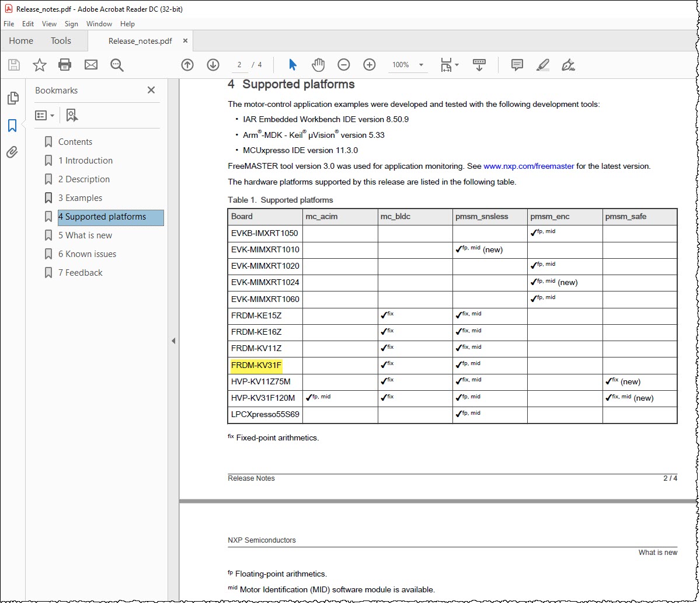Screen dimensions: 700x604
Task: Click the page number input field
Action: pyautogui.click(x=239, y=65)
